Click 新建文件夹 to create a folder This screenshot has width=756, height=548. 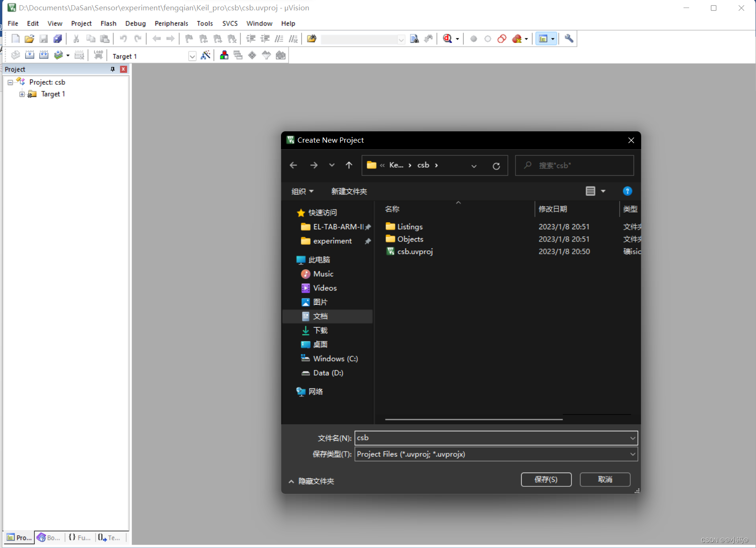point(349,191)
